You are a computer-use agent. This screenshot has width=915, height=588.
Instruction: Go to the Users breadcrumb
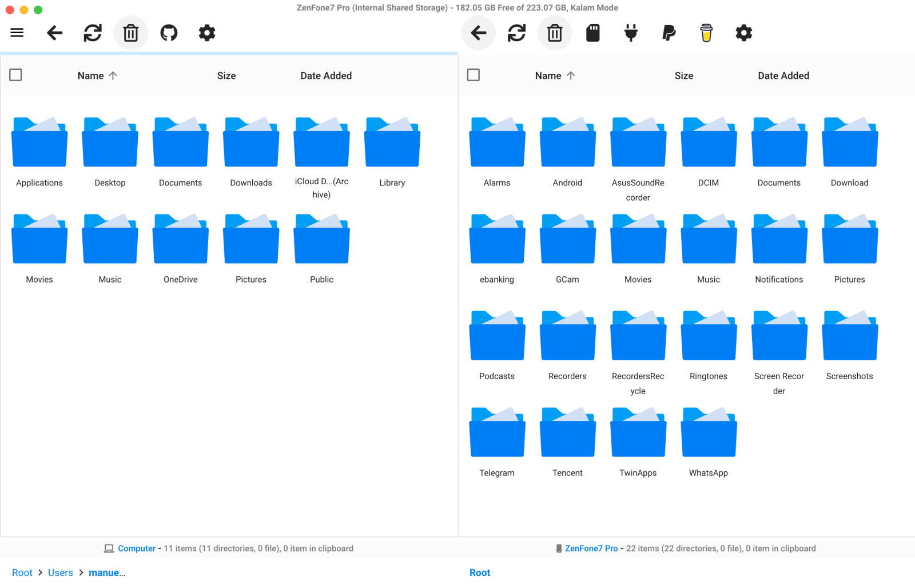pos(61,573)
